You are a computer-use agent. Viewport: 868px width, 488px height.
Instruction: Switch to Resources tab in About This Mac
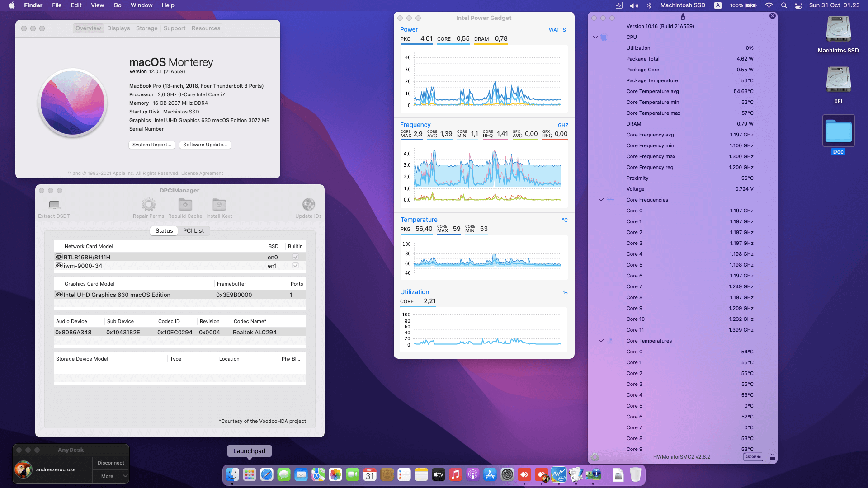coord(206,28)
